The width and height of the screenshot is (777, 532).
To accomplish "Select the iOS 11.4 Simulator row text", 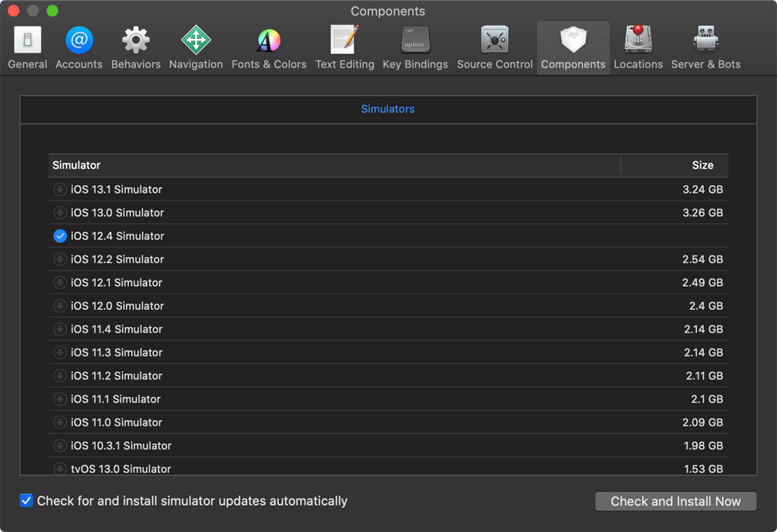I will click(117, 329).
